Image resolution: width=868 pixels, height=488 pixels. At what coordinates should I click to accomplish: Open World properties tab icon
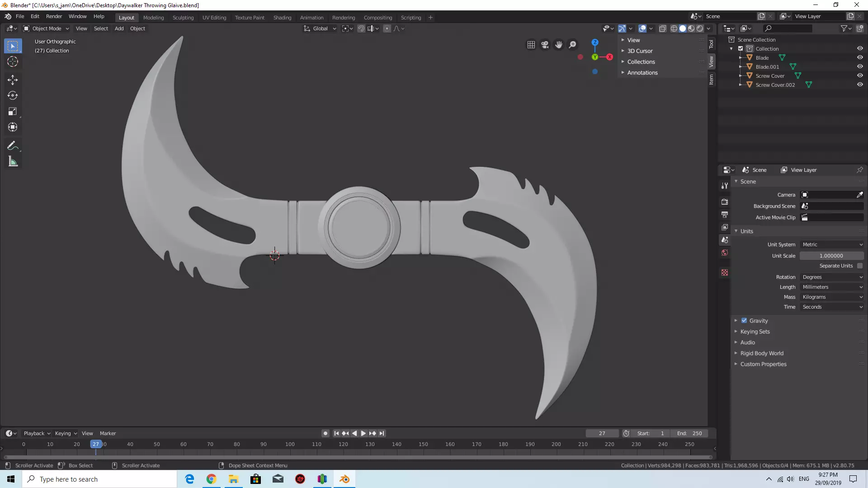(725, 253)
